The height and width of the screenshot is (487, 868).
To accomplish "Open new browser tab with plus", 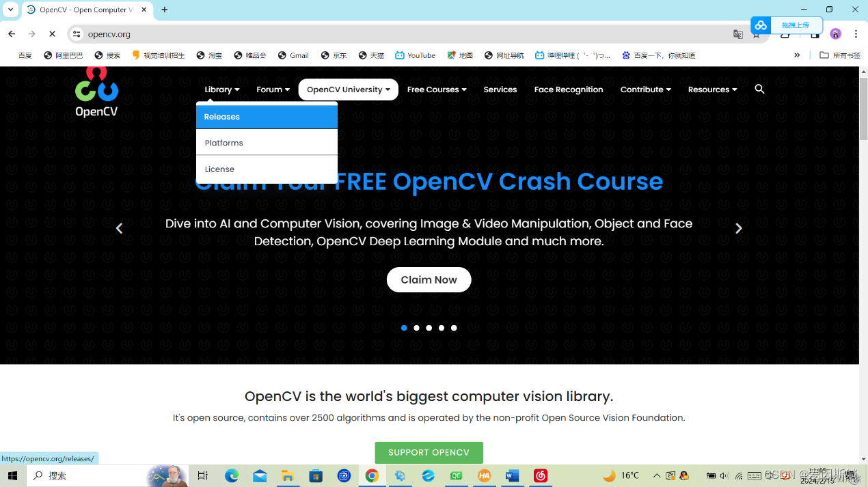I will point(165,10).
